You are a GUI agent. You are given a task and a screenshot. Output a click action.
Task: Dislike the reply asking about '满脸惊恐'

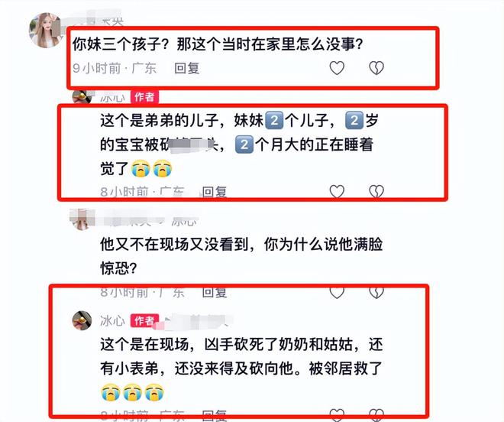pyautogui.click(x=376, y=292)
